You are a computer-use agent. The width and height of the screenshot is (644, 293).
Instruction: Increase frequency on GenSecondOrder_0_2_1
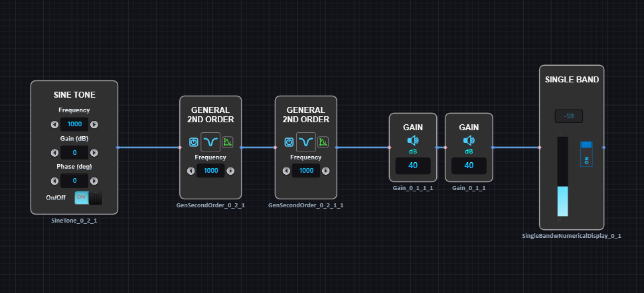click(230, 171)
